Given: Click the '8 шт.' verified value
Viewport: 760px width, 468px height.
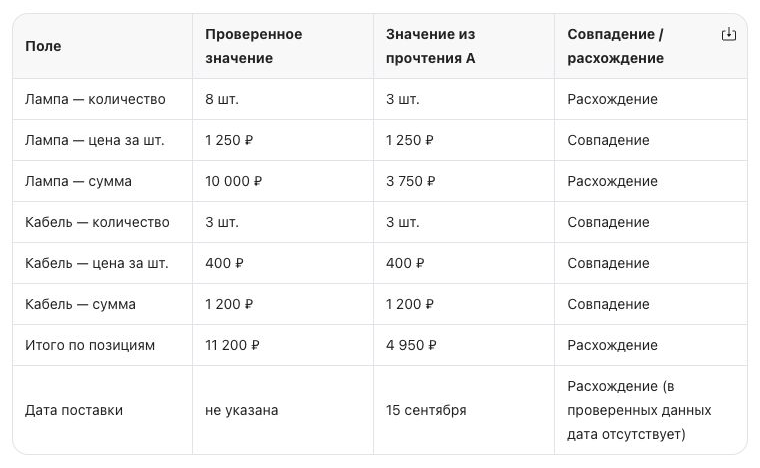Looking at the screenshot, I should pyautogui.click(x=222, y=99).
